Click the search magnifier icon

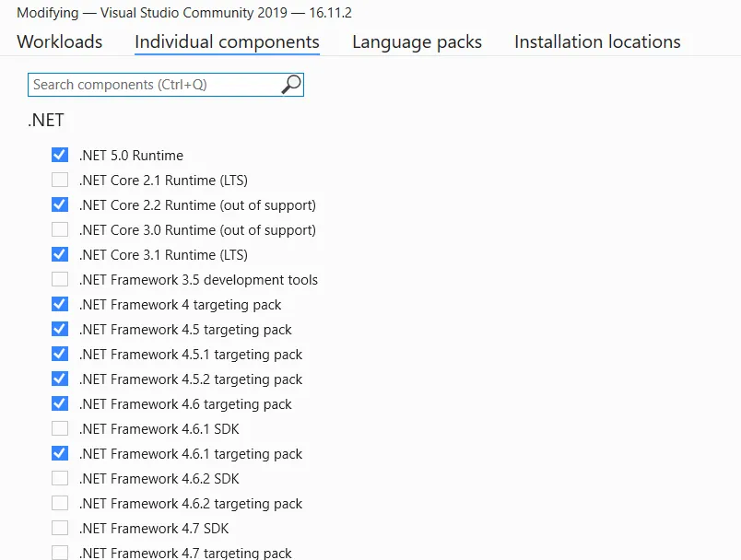click(290, 85)
